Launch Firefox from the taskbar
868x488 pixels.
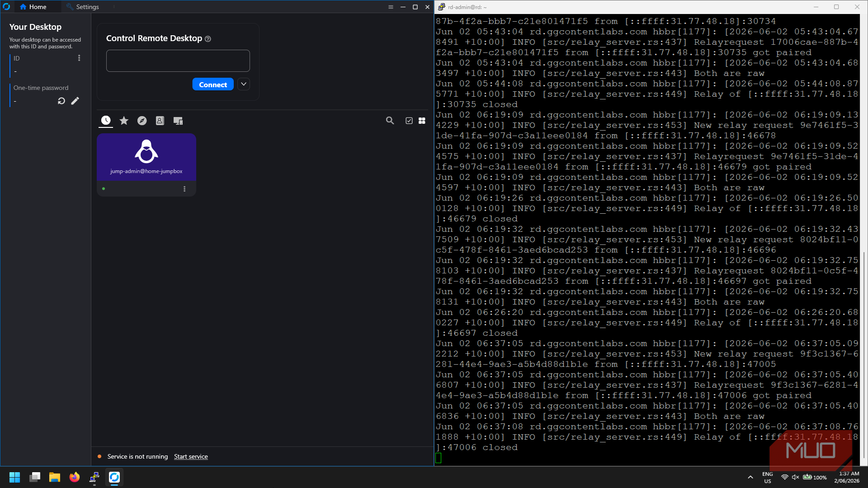coord(75,477)
